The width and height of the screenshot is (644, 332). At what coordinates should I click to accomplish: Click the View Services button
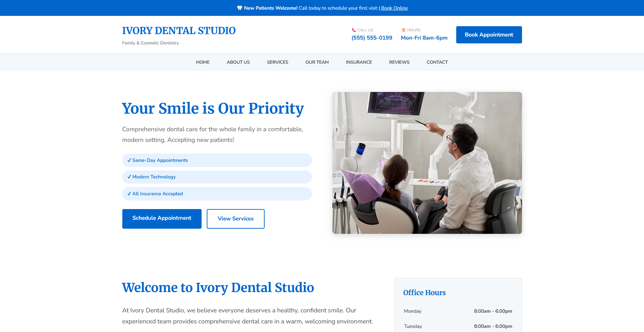point(235,218)
